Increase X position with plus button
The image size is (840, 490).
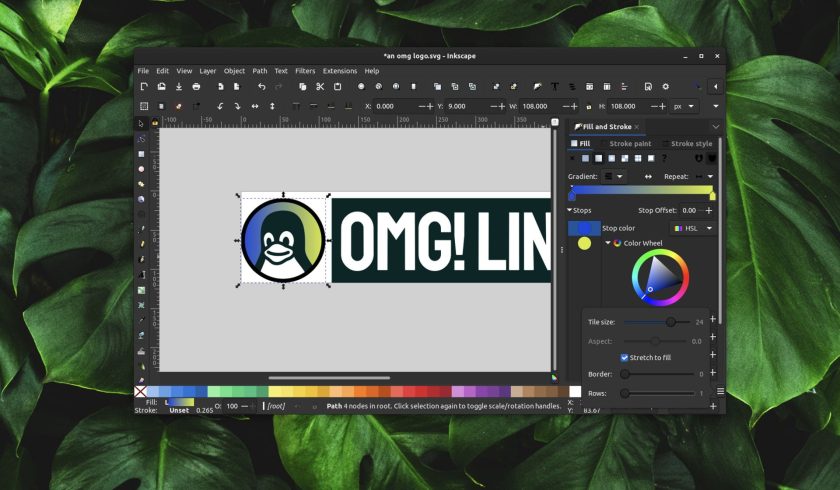[430, 106]
